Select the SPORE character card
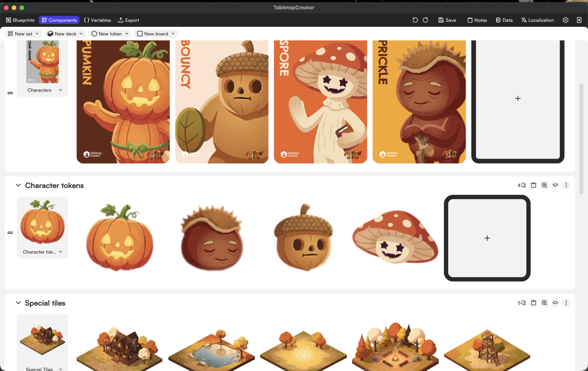This screenshot has height=371, width=588. pos(320,102)
